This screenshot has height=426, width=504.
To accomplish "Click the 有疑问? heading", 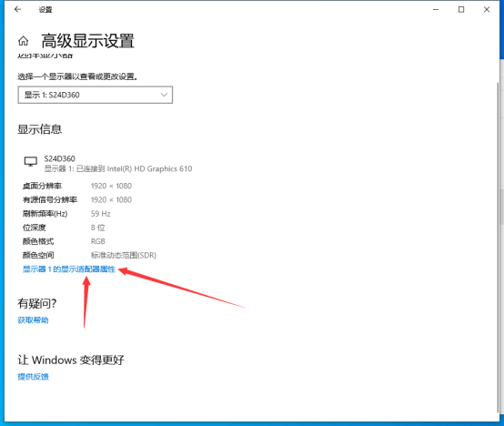I will click(37, 303).
